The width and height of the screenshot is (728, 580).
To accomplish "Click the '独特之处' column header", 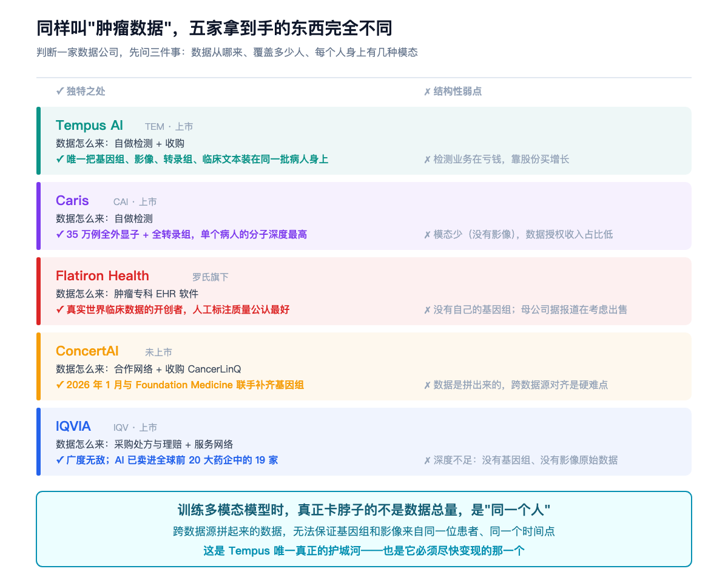I will coord(81,91).
